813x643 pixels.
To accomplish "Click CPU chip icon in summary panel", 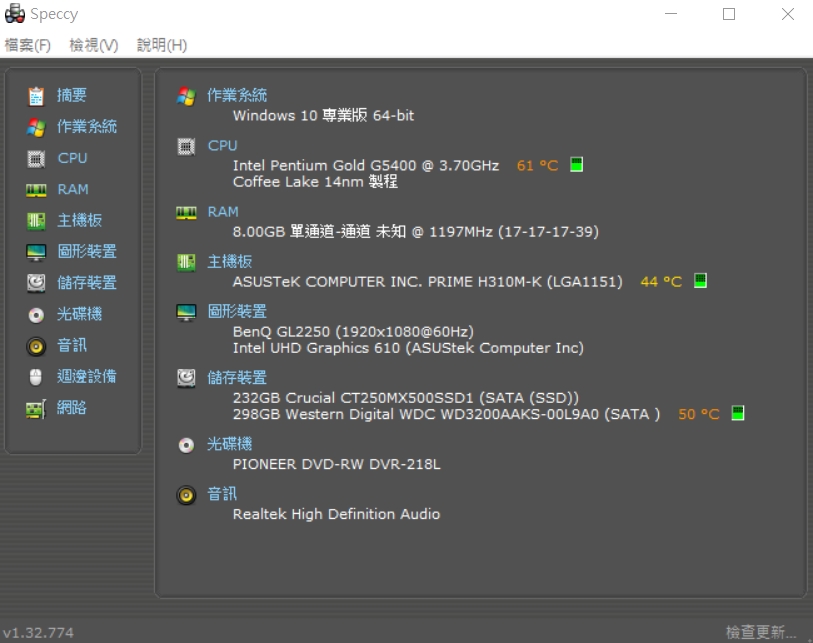I will pyautogui.click(x=186, y=147).
